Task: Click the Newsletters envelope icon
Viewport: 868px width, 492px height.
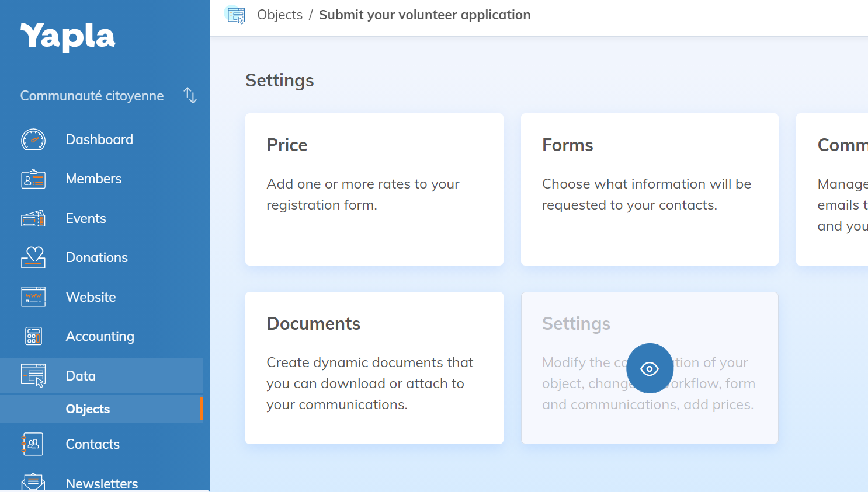Action: coord(33,482)
